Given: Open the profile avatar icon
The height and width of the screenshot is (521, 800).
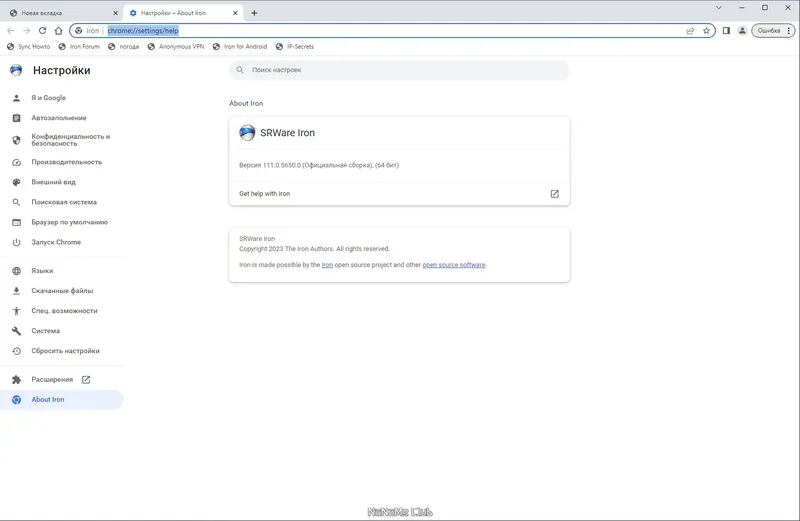Looking at the screenshot, I should point(742,31).
